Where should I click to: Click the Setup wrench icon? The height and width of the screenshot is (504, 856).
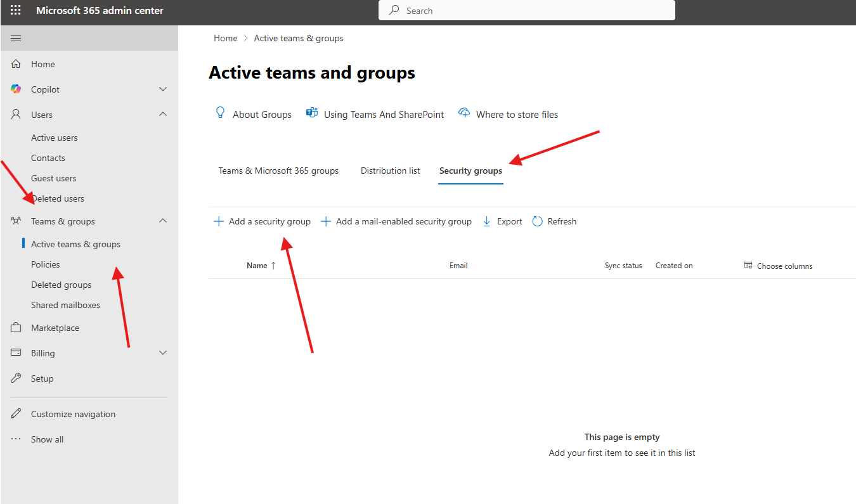(16, 378)
